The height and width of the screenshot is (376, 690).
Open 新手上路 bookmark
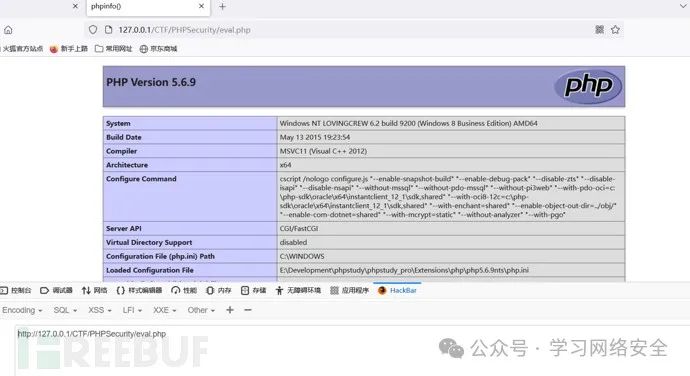[x=69, y=49]
